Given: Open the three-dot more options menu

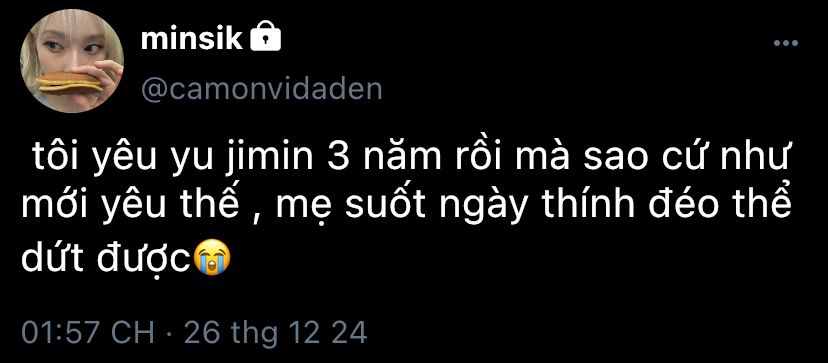Looking at the screenshot, I should [x=786, y=43].
